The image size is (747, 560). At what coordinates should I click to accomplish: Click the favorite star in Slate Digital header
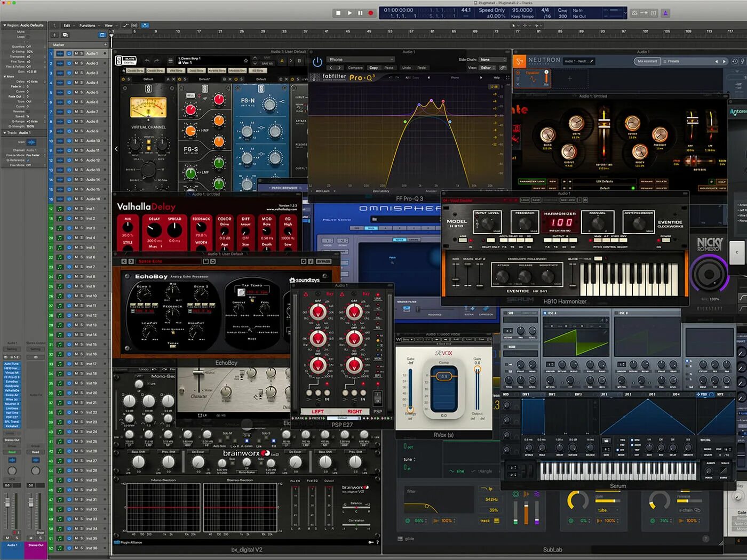[x=245, y=61]
